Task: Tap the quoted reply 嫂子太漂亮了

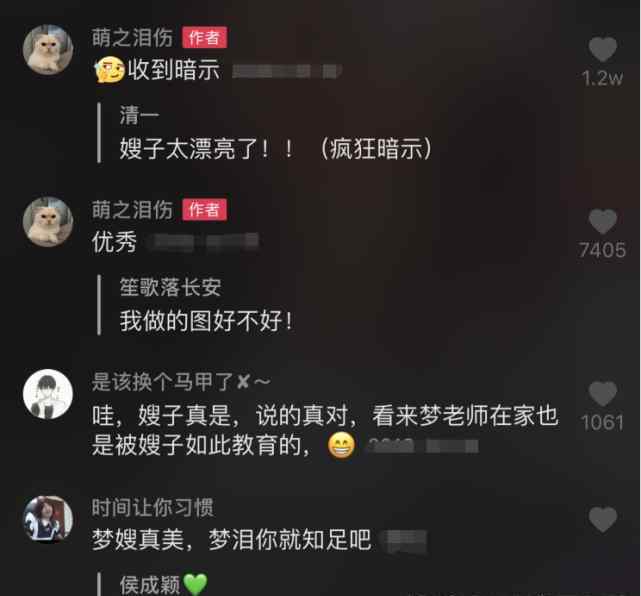Action: [276, 148]
